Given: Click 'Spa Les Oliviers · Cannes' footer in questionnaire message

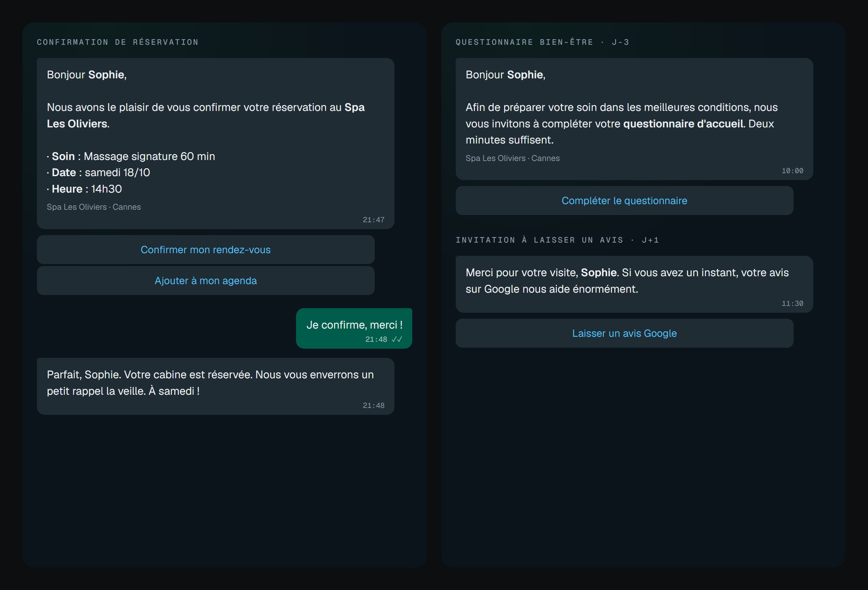Looking at the screenshot, I should click(512, 158).
